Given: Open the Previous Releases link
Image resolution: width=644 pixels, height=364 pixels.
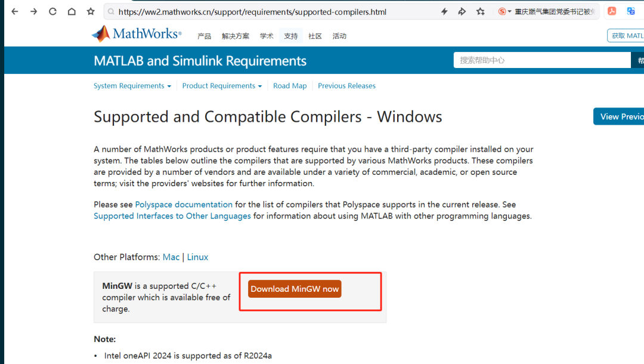Looking at the screenshot, I should 346,86.
